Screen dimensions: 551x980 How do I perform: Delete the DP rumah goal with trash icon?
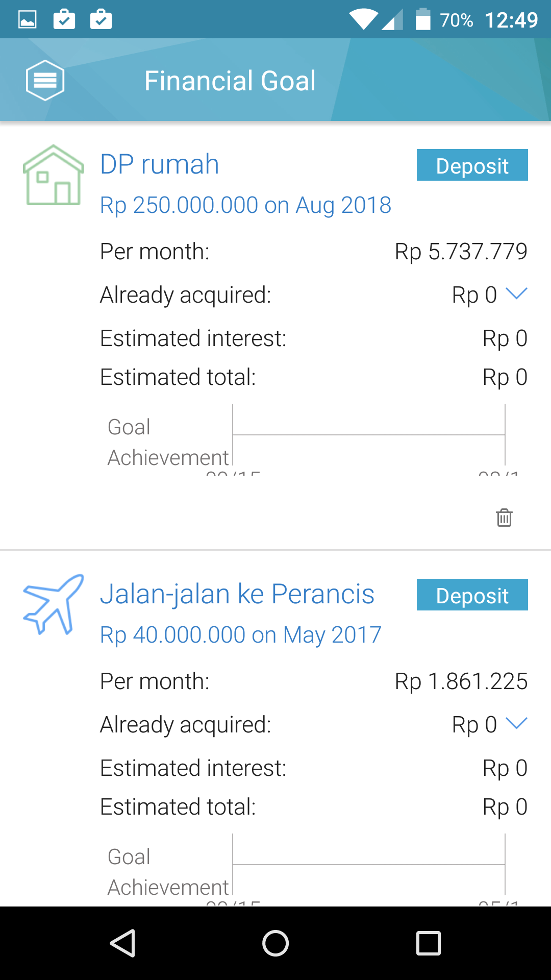click(504, 518)
